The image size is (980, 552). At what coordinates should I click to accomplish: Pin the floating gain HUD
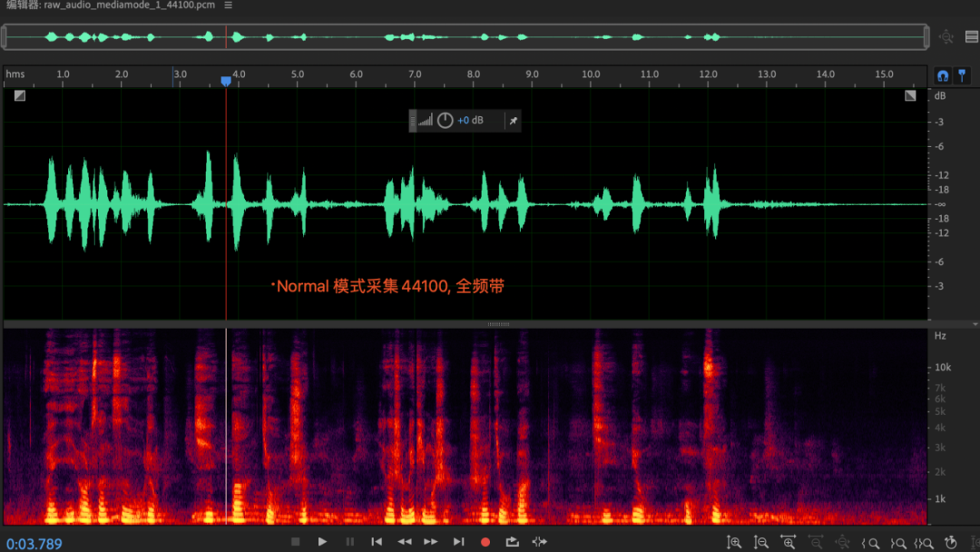(x=513, y=120)
